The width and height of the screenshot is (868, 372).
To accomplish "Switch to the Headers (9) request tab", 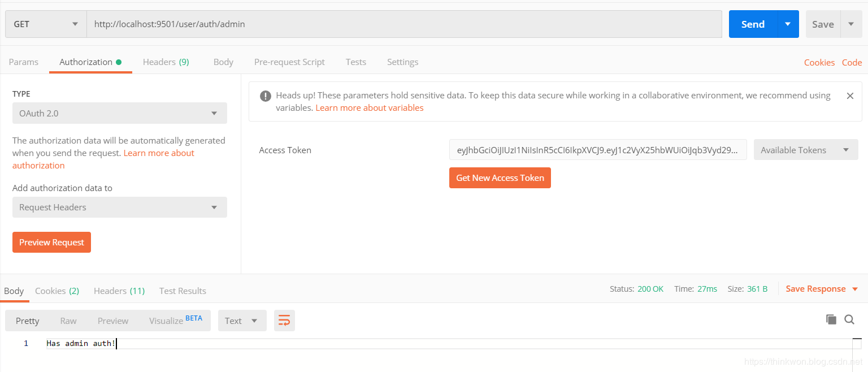I will tap(166, 62).
